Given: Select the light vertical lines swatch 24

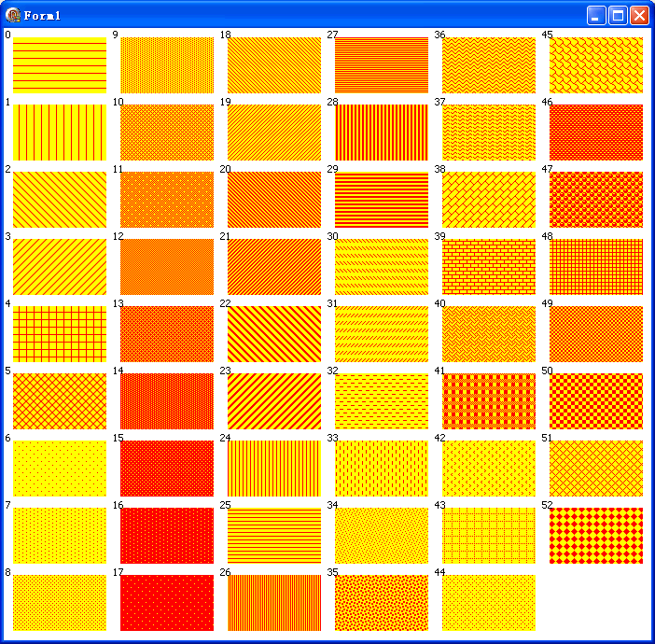Looking at the screenshot, I should 274,469.
